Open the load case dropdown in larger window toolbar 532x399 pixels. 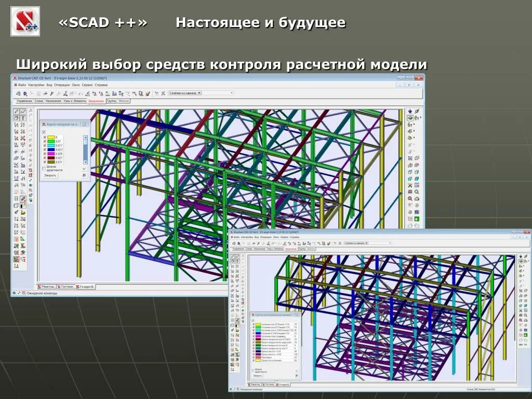point(199,92)
